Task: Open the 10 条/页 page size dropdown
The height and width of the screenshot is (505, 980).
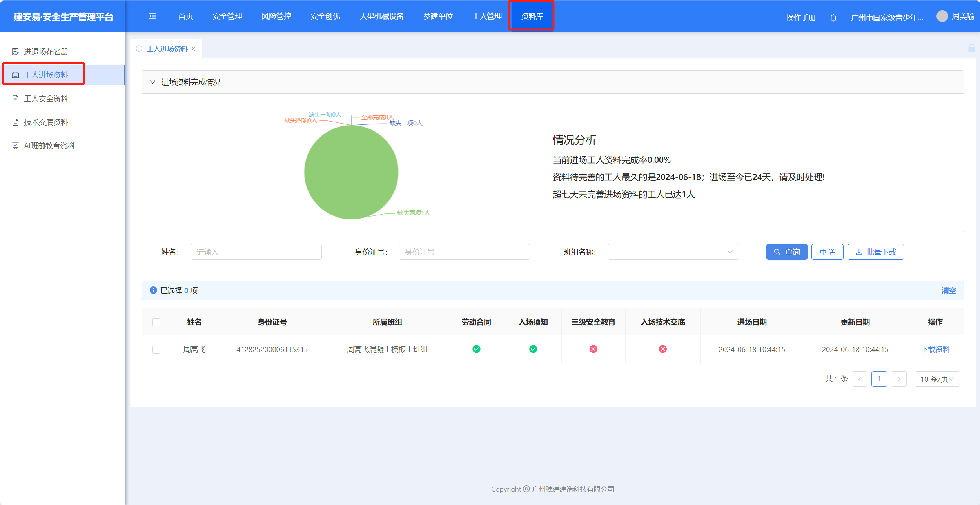Action: (936, 379)
